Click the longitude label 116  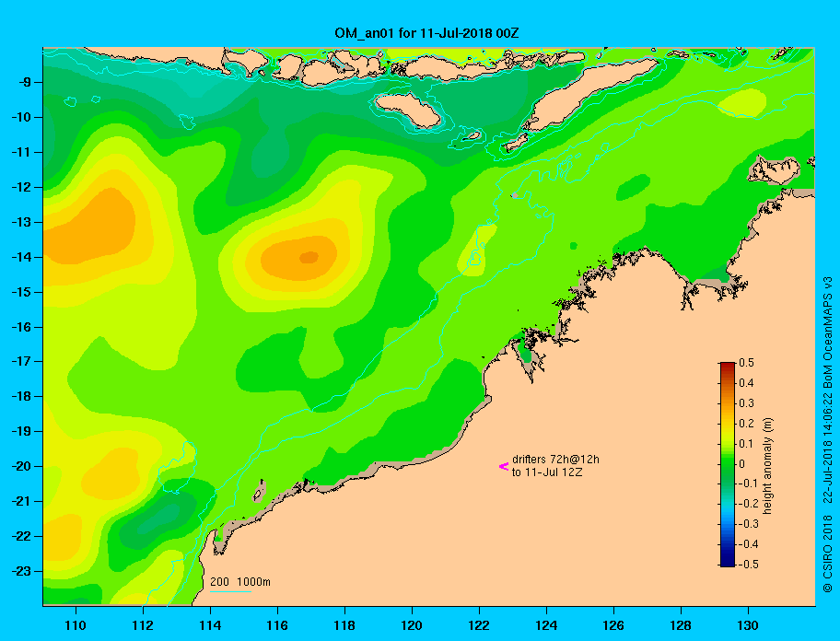click(277, 625)
